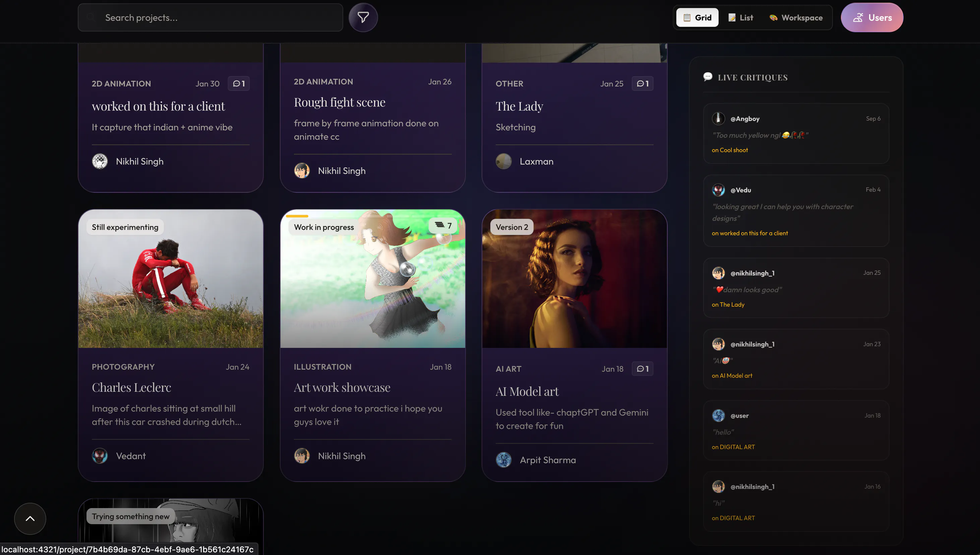Click the scroll-to-top chevron button
The height and width of the screenshot is (555, 980).
[30, 518]
